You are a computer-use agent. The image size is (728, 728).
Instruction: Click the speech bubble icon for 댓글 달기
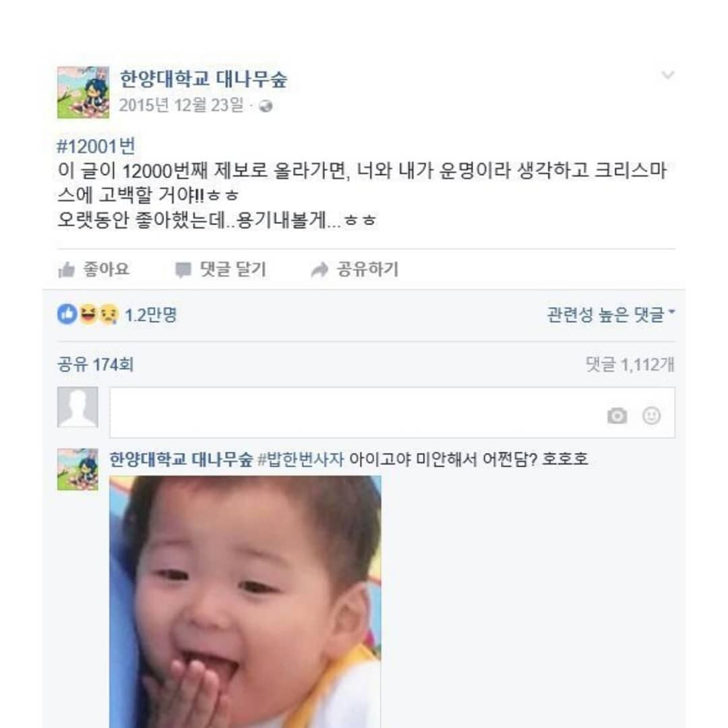click(183, 270)
